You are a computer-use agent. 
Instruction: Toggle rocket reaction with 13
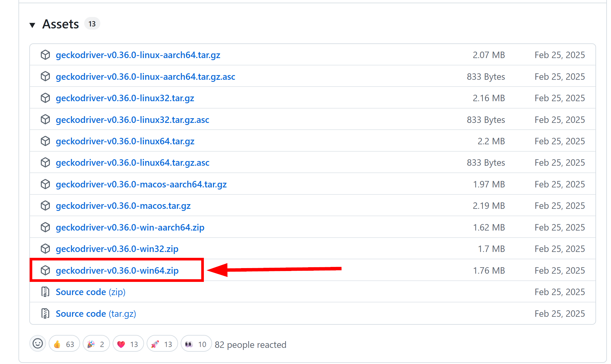point(162,344)
